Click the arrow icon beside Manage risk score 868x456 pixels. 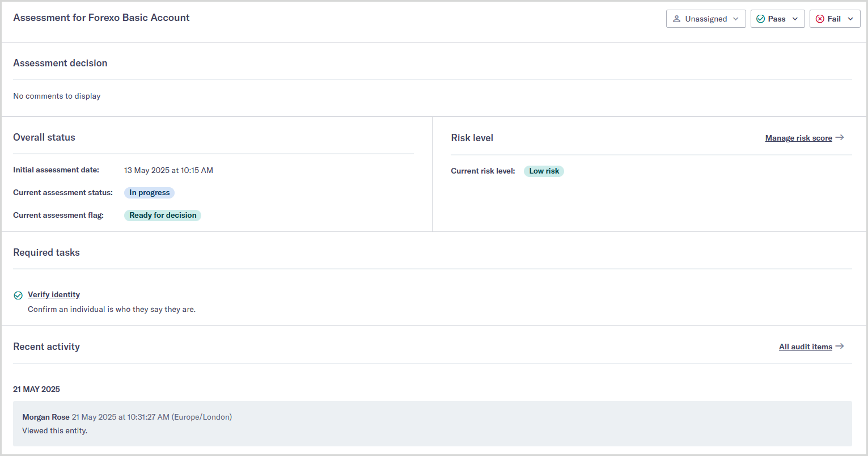pyautogui.click(x=840, y=137)
